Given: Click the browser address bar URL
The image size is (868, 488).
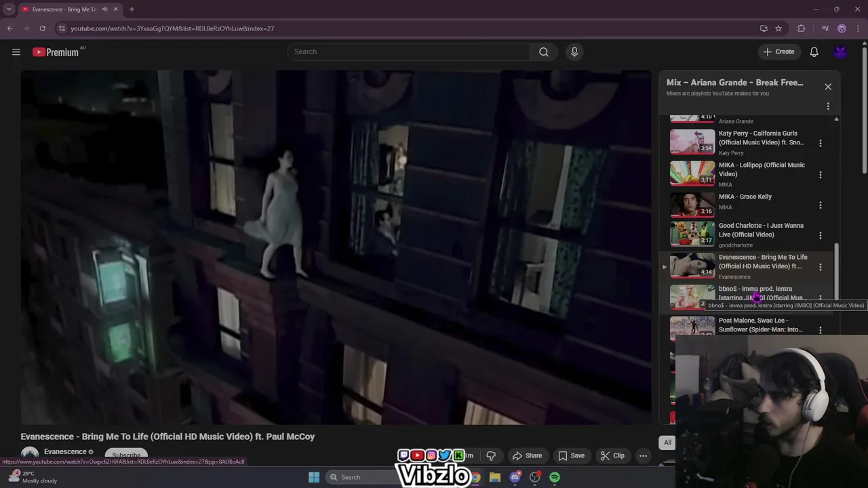Looking at the screenshot, I should pos(172,28).
